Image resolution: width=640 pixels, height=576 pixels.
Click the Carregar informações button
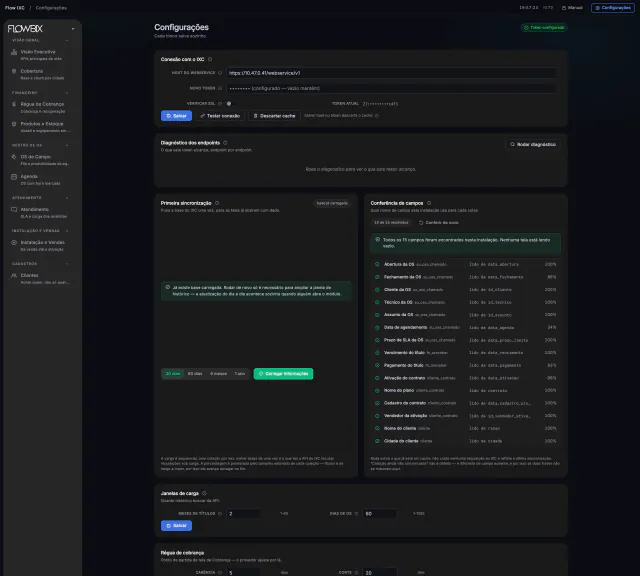(x=283, y=374)
